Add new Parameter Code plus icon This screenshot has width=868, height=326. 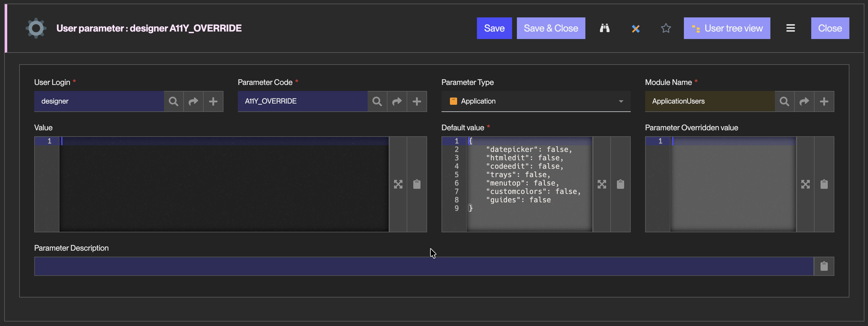point(417,101)
